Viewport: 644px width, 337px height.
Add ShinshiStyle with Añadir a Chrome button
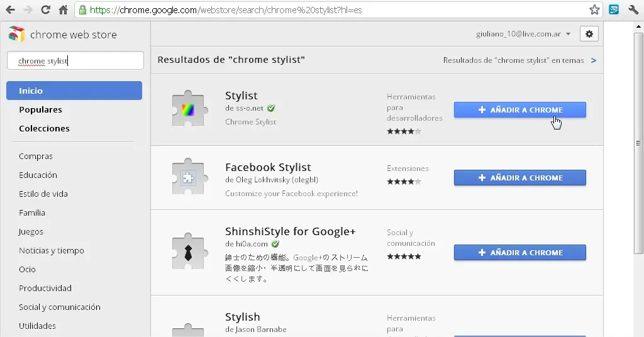tap(520, 253)
